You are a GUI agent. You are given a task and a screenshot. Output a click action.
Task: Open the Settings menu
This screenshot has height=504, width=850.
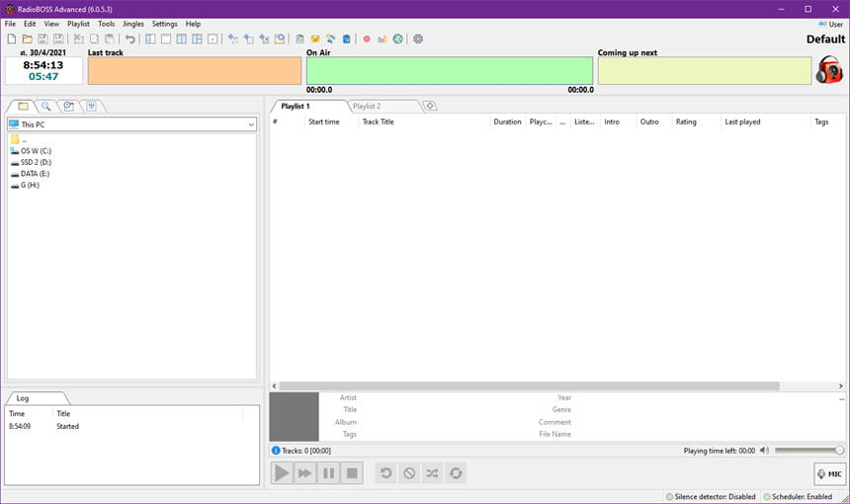[165, 24]
